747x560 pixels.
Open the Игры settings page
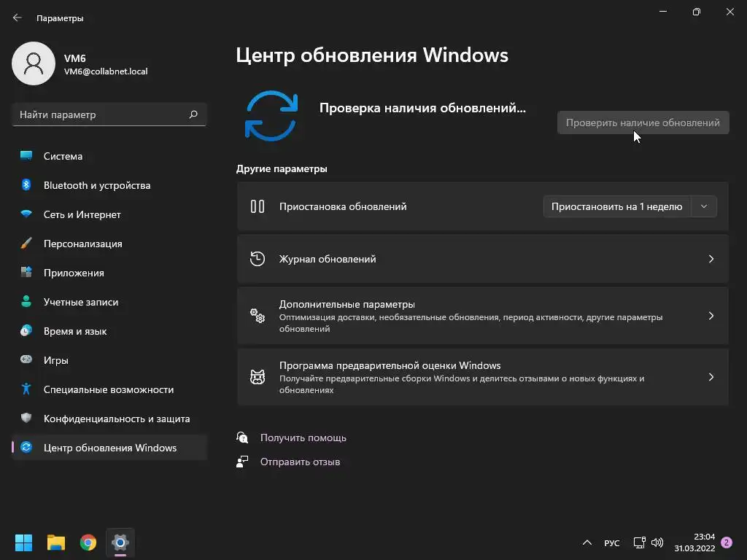coord(109,360)
